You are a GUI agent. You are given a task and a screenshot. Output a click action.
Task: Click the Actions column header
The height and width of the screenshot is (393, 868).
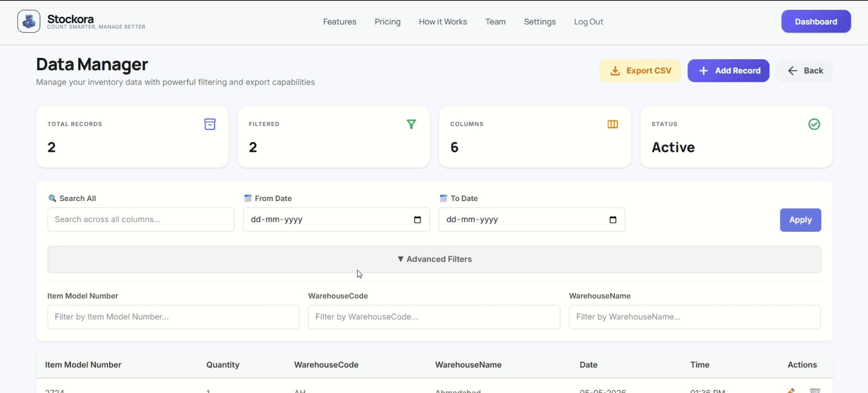[x=802, y=365]
